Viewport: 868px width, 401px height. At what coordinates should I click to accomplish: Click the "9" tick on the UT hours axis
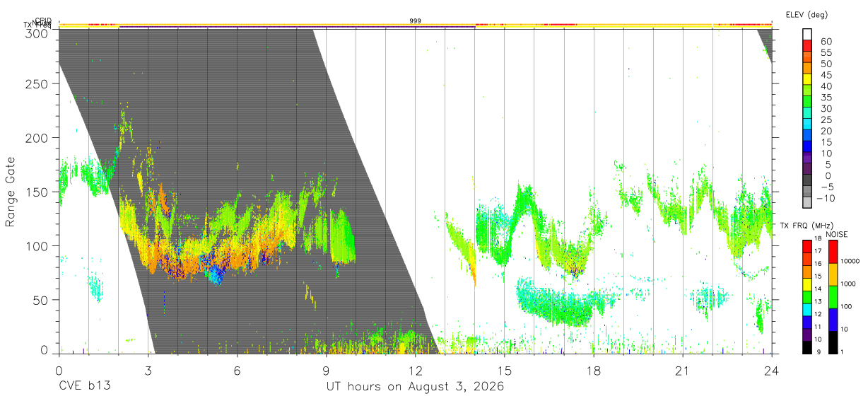[x=326, y=371]
